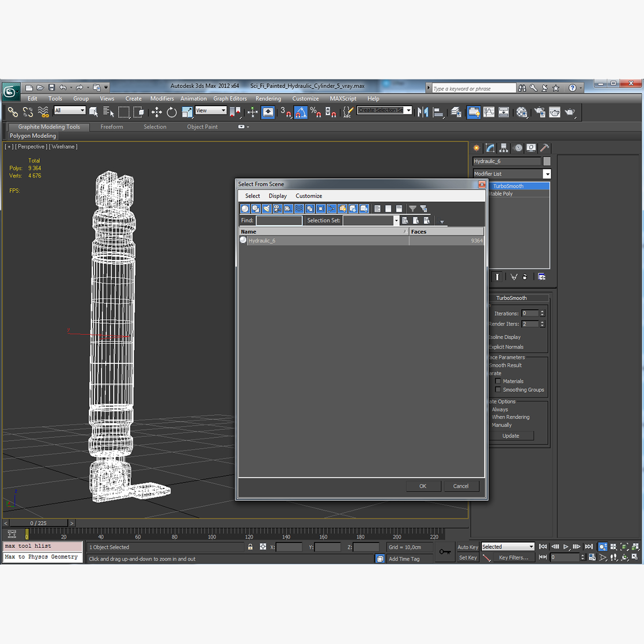Open the Utilities hammer panel tab
This screenshot has height=644, width=644.
coord(544,148)
